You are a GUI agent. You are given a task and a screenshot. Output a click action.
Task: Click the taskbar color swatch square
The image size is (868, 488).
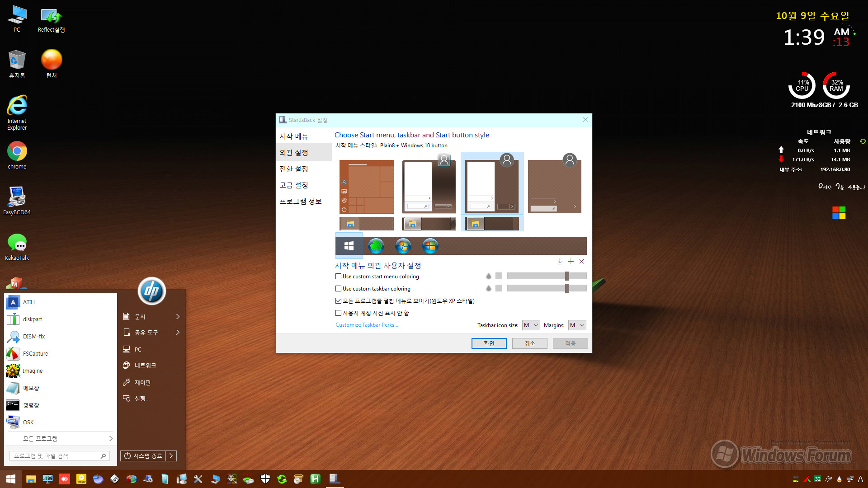coord(499,288)
